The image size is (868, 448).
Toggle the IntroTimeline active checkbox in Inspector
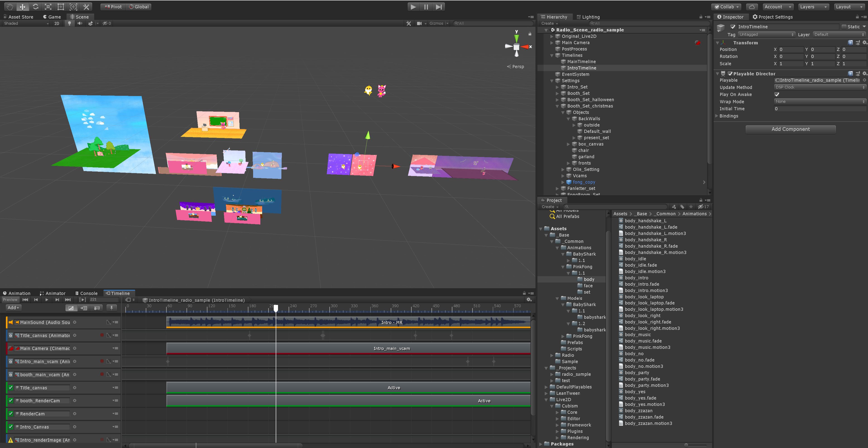pyautogui.click(x=733, y=27)
